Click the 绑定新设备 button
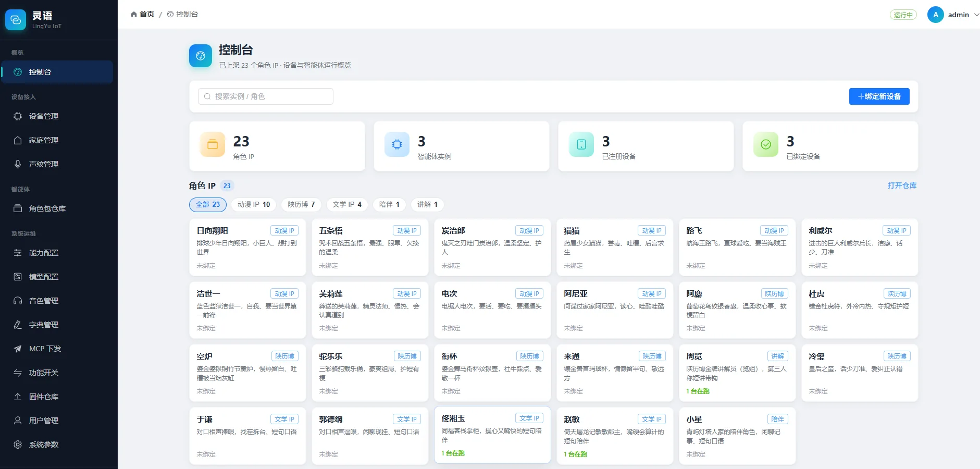 coord(879,96)
